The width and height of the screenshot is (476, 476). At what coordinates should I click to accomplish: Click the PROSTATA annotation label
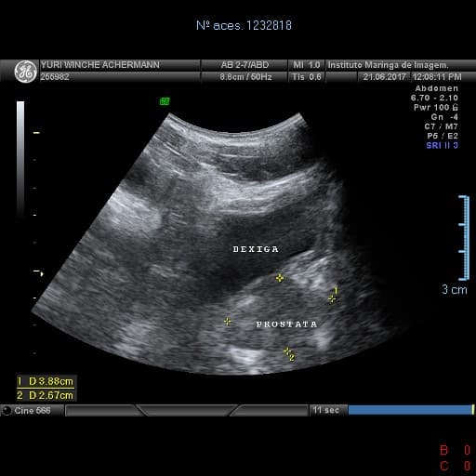286,324
